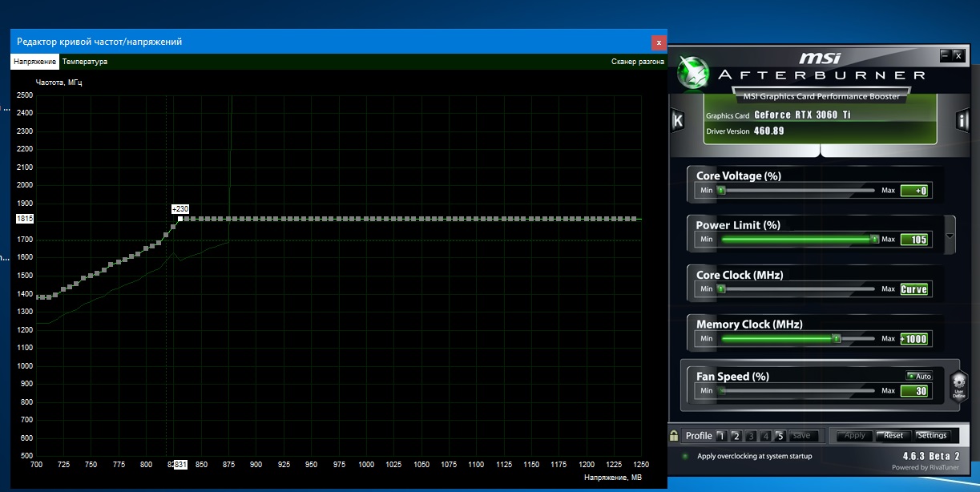Expand the Power Limit options arrow
Image resolution: width=980 pixels, height=492 pixels.
[950, 236]
